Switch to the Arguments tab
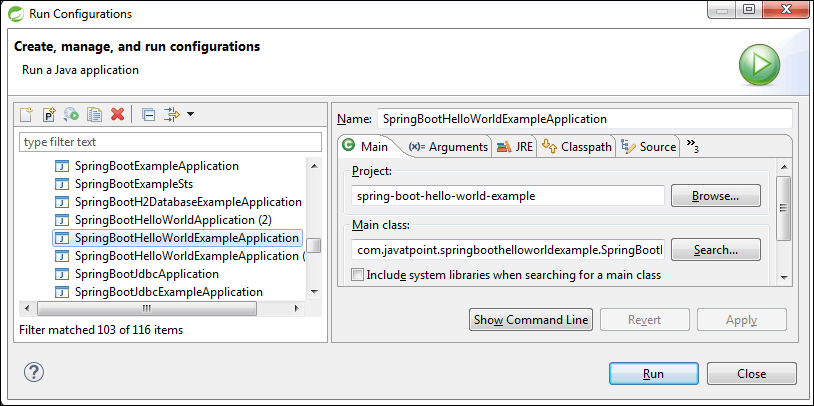 click(x=448, y=146)
